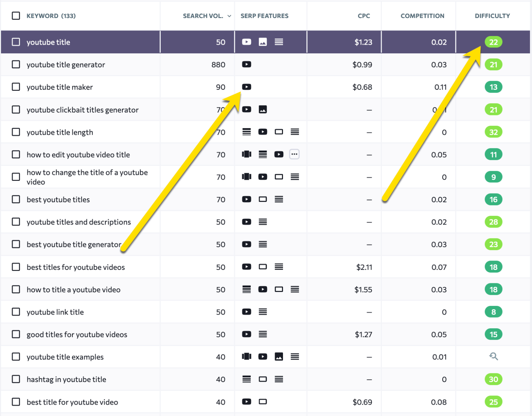Click image icon in youtube title examples row

[x=278, y=356]
